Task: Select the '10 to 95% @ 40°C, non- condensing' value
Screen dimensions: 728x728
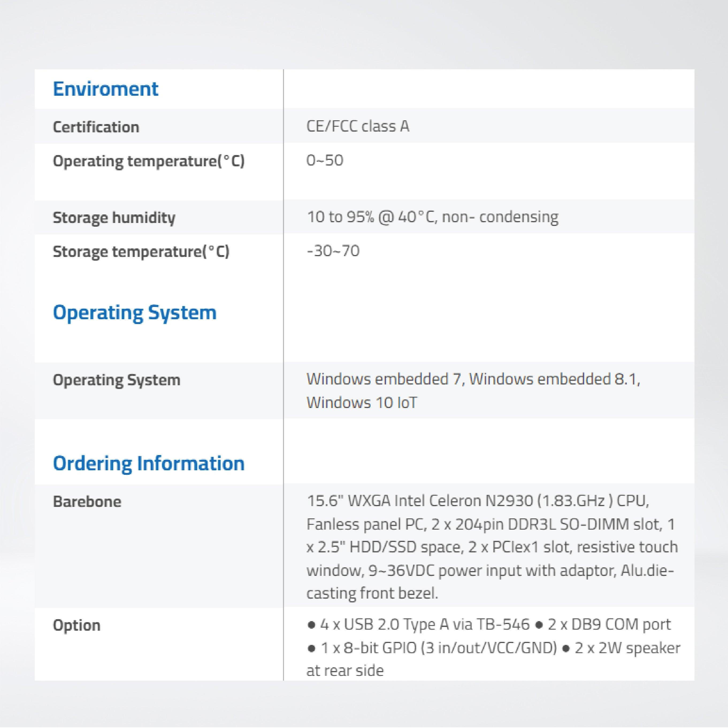Action: (x=432, y=217)
